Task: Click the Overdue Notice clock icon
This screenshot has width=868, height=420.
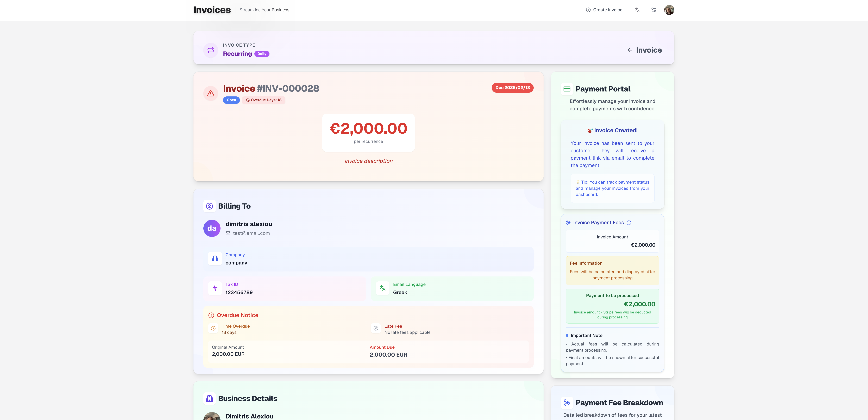Action: pyautogui.click(x=213, y=328)
